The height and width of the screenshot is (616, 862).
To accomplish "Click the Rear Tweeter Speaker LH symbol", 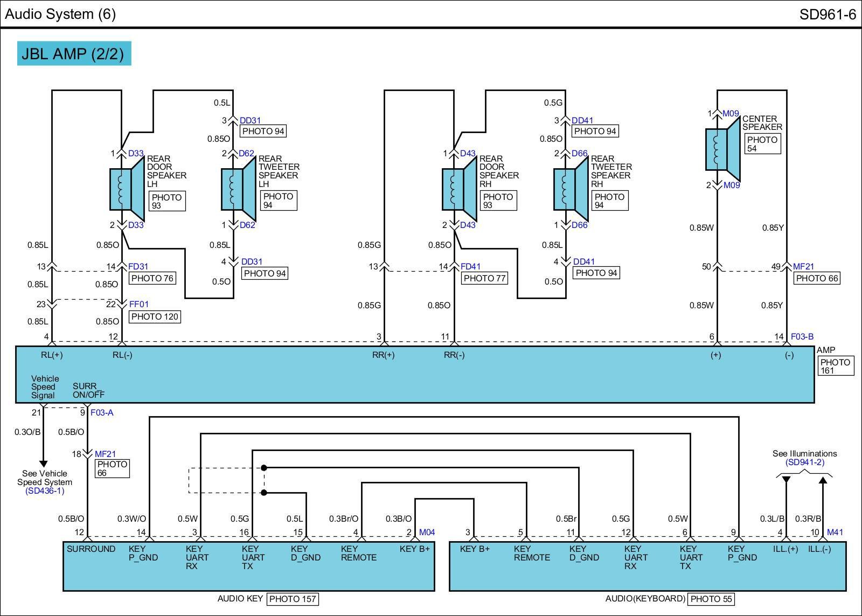I will point(238,189).
